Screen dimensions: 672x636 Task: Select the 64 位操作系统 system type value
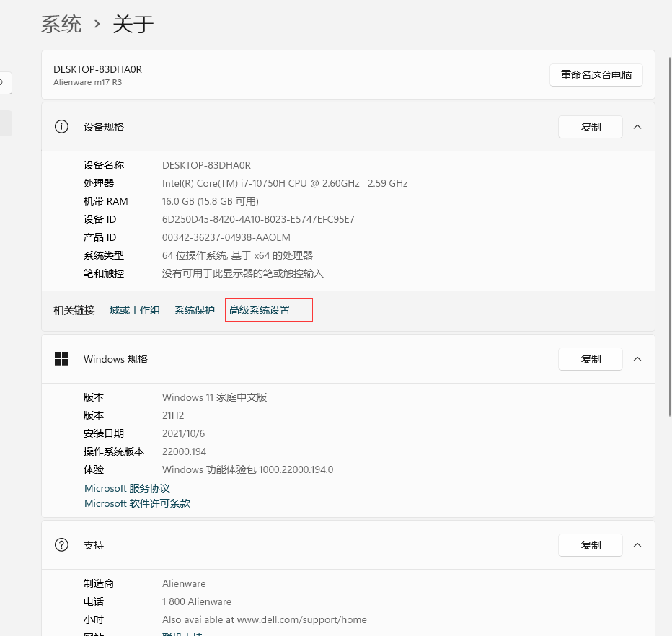point(237,255)
